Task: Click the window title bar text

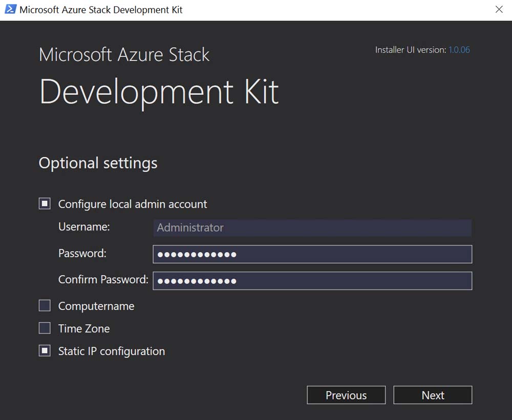Action: [x=101, y=10]
